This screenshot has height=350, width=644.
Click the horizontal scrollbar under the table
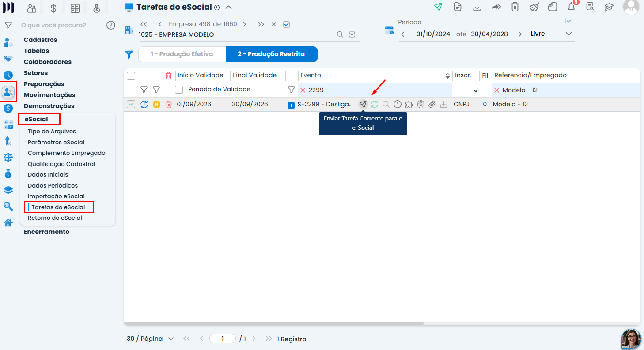[x=274, y=324]
